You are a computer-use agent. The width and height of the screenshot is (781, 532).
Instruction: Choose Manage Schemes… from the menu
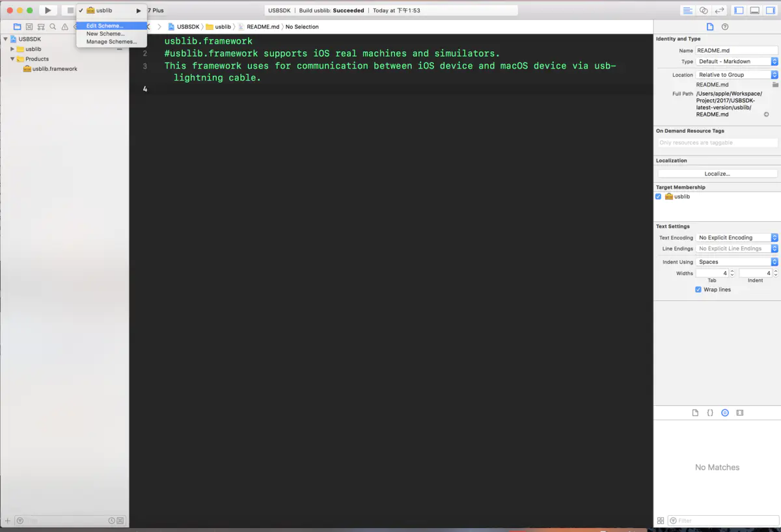[111, 42]
